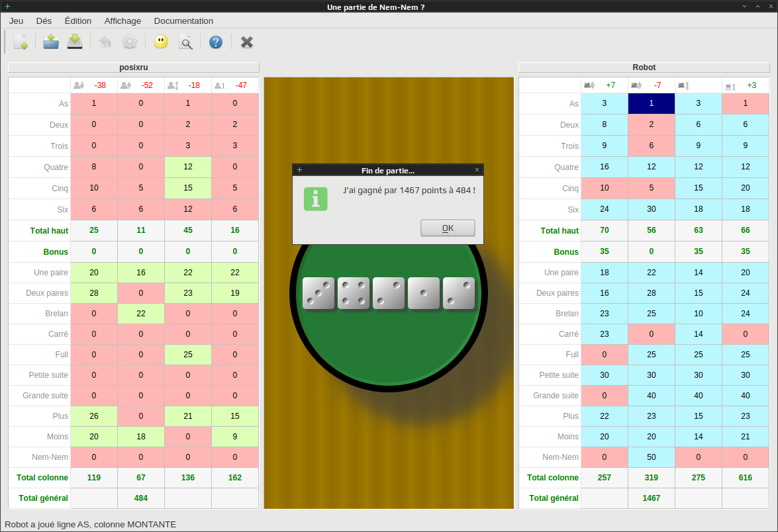Click the greyed gear settings icon
Image resolution: width=778 pixels, height=532 pixels.
(x=130, y=42)
